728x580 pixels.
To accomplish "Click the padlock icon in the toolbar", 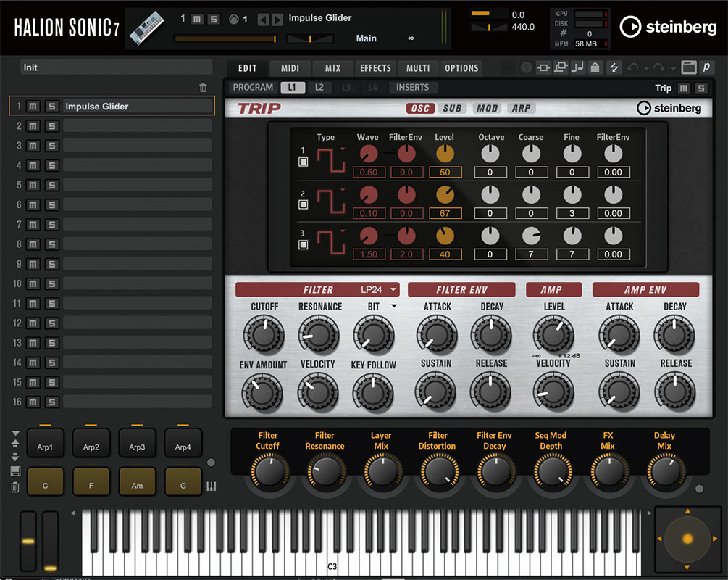I will (595, 68).
